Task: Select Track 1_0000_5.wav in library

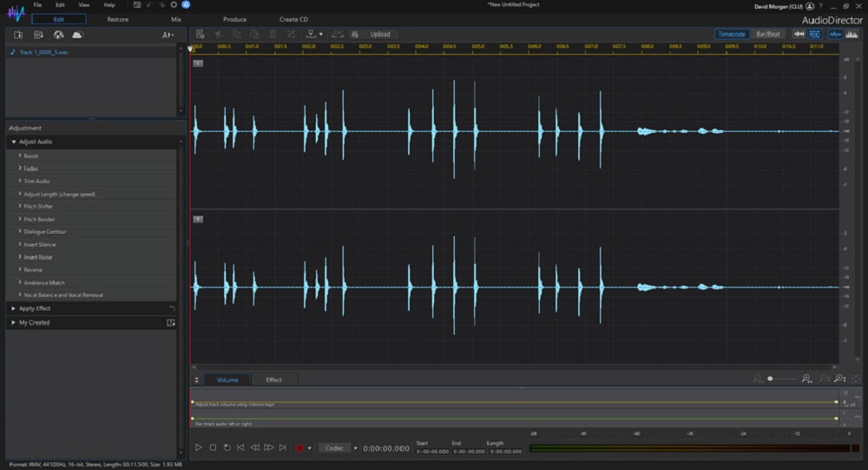Action: 43,52
